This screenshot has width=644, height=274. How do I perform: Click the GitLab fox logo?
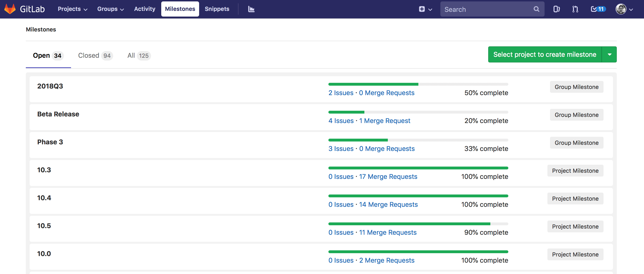coord(10,9)
